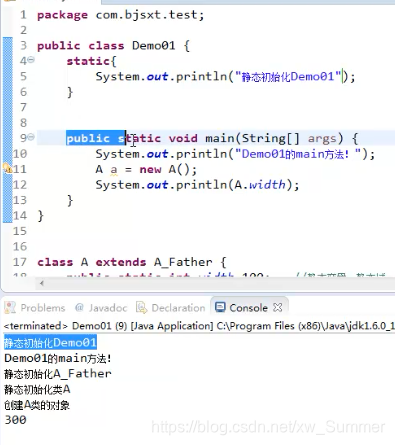Click 'A_Father' on line 17
Viewport: 395px width, 445px height.
[183, 262]
